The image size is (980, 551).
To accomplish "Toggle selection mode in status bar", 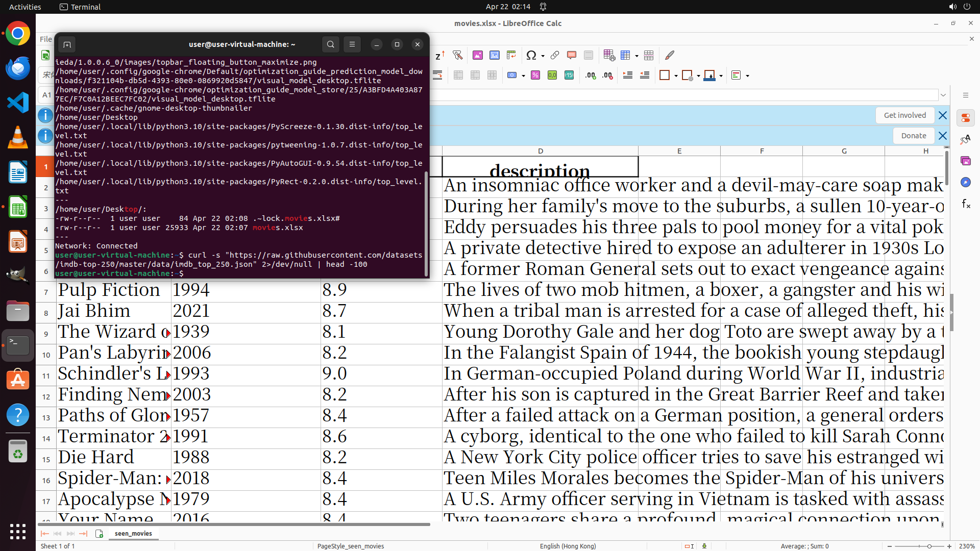I will 689,546.
